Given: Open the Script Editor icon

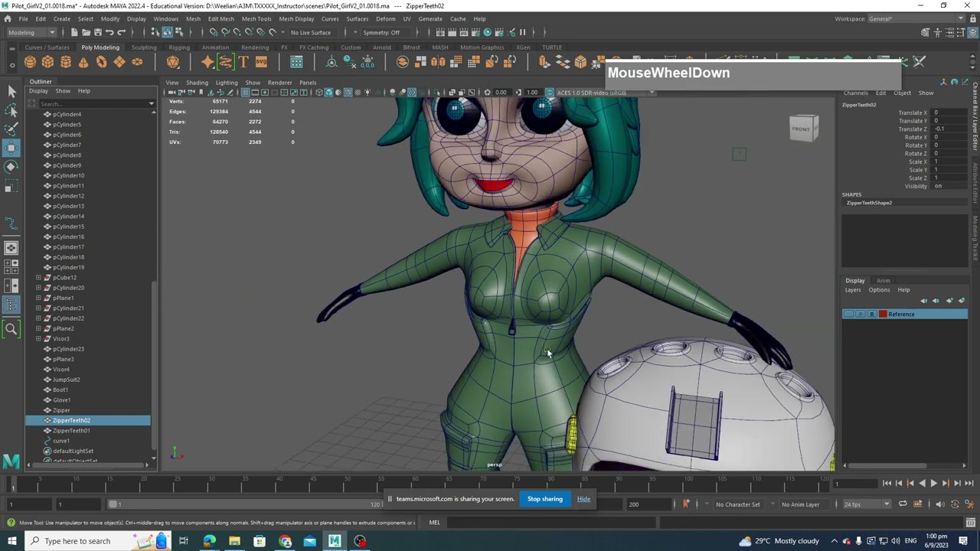Looking at the screenshot, I should 970,523.
